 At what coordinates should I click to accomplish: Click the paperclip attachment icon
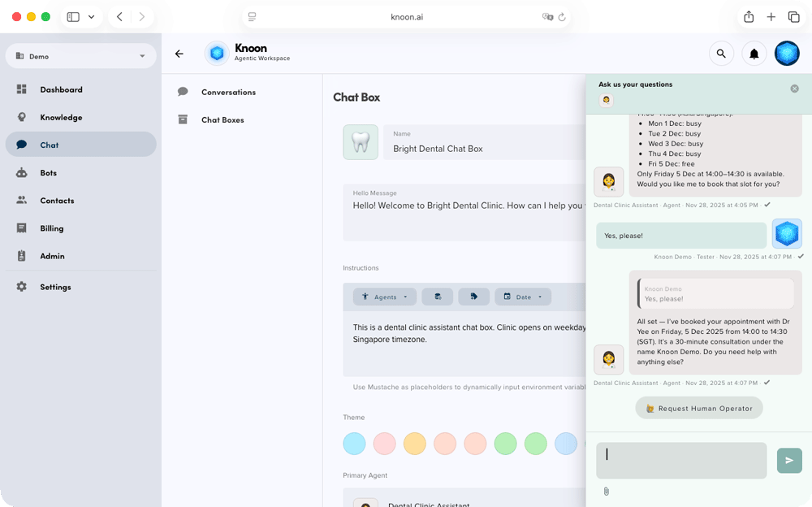(x=606, y=492)
